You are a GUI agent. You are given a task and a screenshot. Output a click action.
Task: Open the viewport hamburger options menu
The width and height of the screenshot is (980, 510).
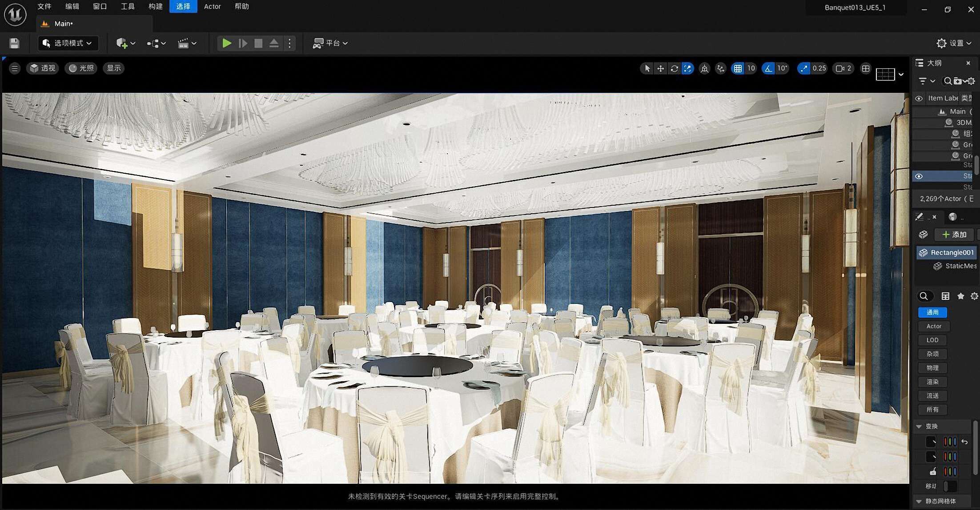(15, 68)
